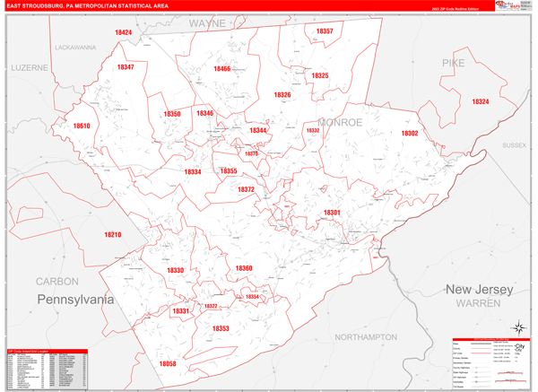
Task: Select ZIP code label 18355
Action: coord(229,171)
